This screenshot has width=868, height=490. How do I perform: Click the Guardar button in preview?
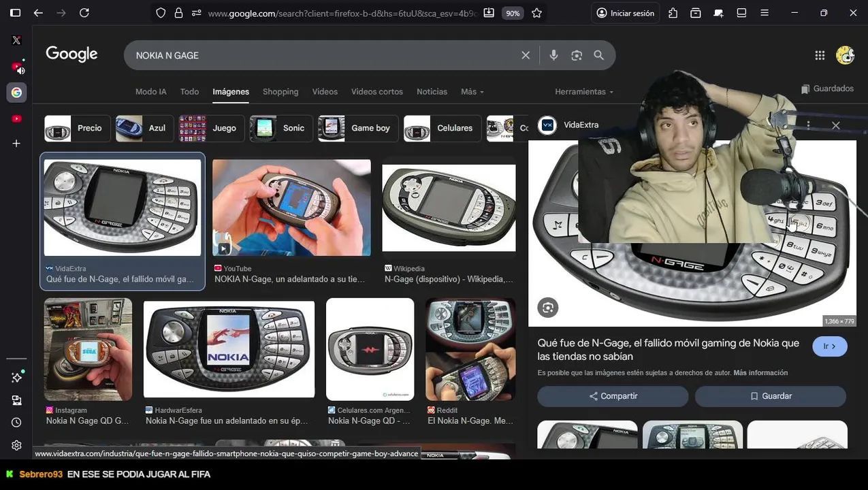(x=771, y=396)
